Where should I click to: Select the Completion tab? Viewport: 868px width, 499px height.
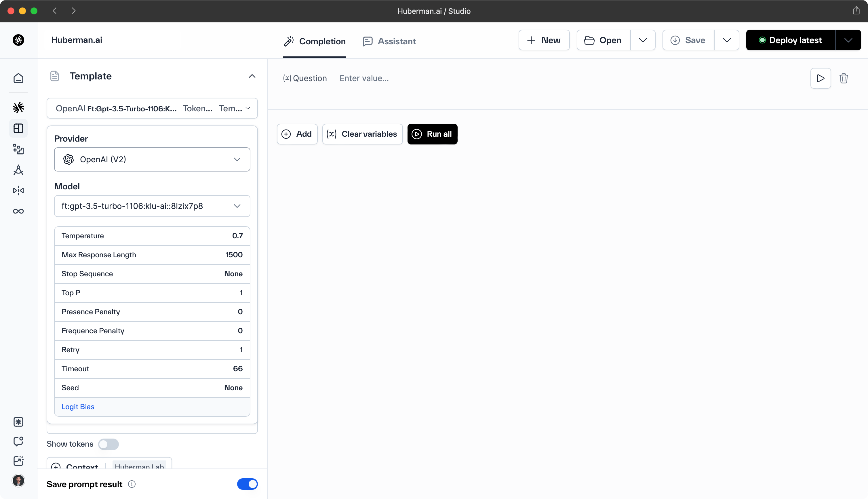(315, 41)
